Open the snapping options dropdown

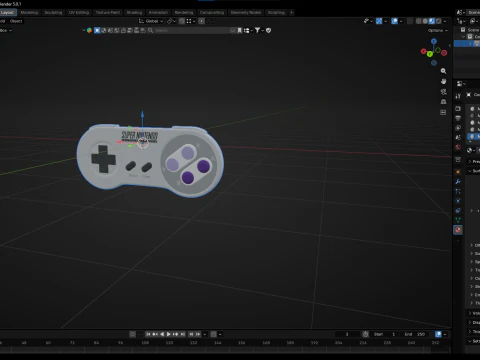191,21
